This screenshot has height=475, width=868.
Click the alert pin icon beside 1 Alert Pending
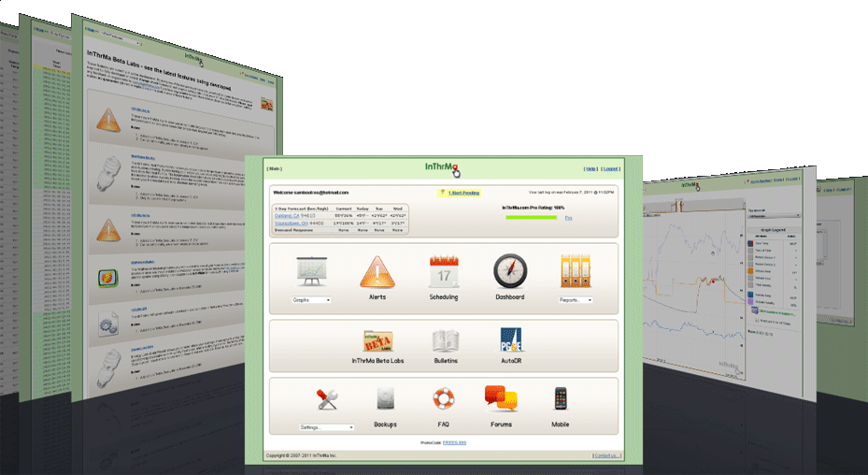pyautogui.click(x=442, y=192)
